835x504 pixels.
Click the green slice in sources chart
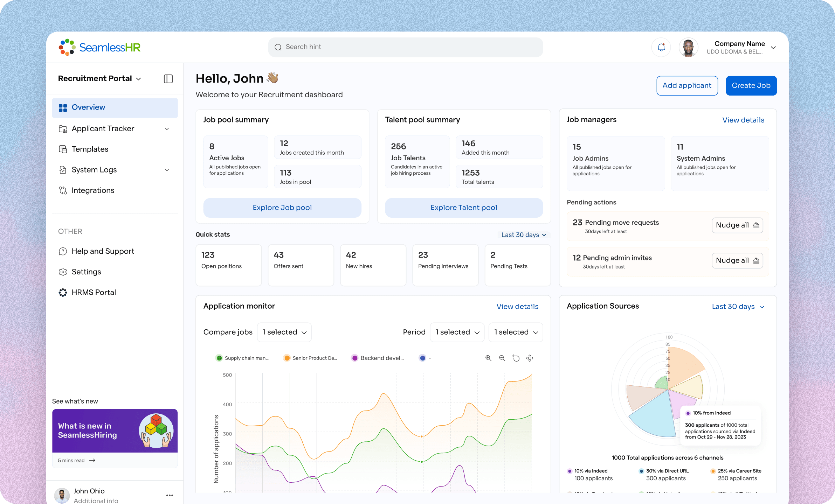662,384
